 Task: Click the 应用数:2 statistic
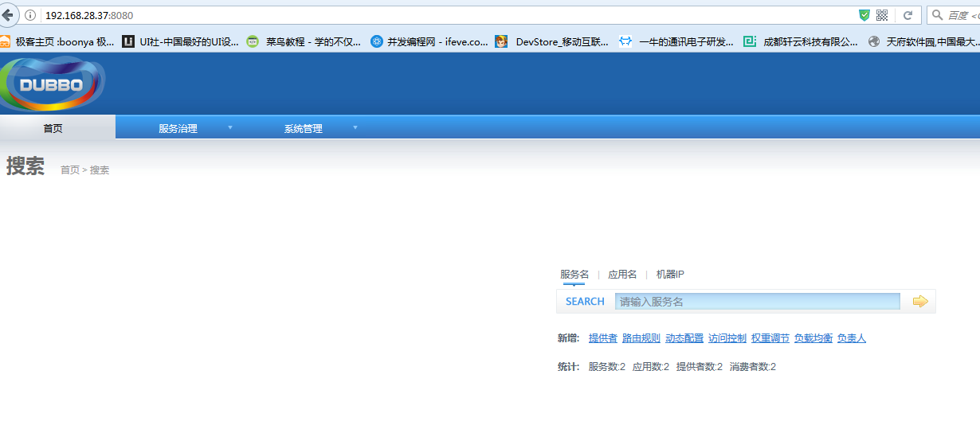coord(651,367)
